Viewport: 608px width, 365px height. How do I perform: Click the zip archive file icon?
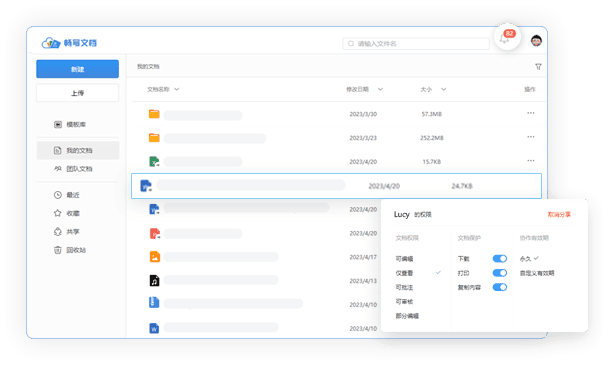[154, 302]
